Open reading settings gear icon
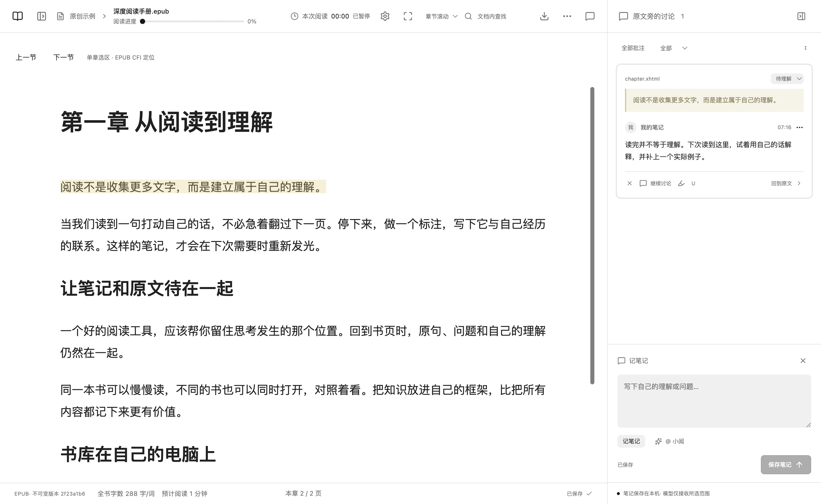 tap(385, 16)
